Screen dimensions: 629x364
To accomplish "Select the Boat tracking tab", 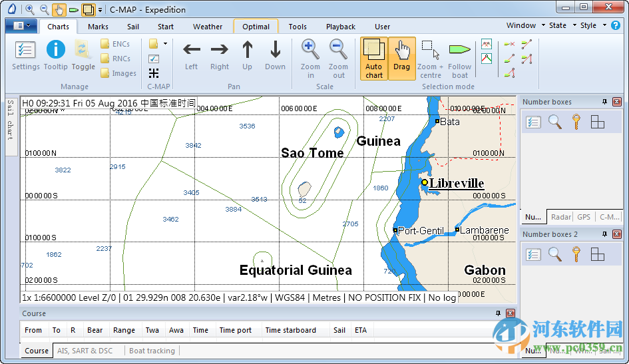I will point(152,351).
